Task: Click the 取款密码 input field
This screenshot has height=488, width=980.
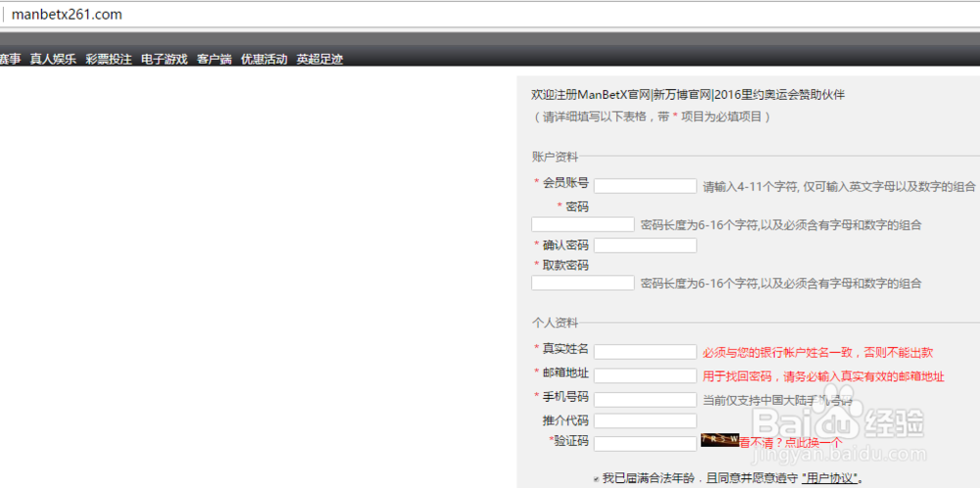Action: click(582, 283)
